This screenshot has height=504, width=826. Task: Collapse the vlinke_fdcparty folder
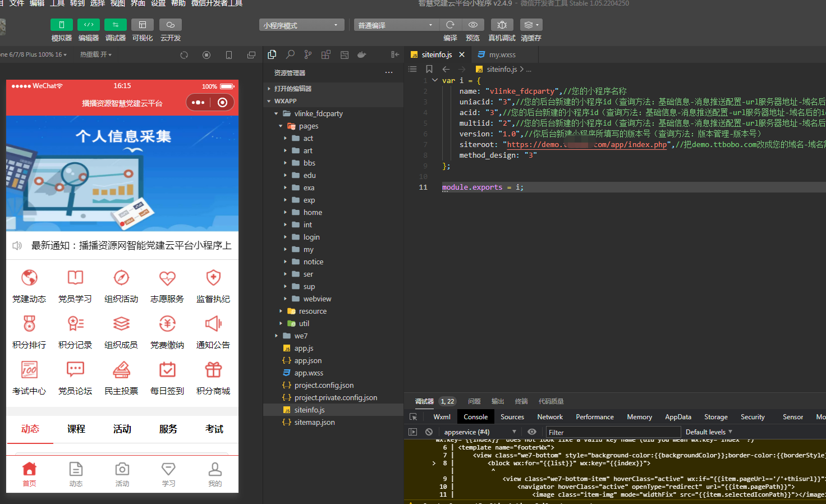pyautogui.click(x=333, y=113)
